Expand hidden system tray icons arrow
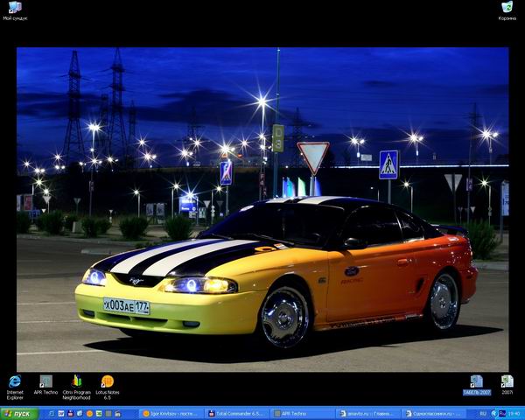The width and height of the screenshot is (525, 420). (493, 414)
